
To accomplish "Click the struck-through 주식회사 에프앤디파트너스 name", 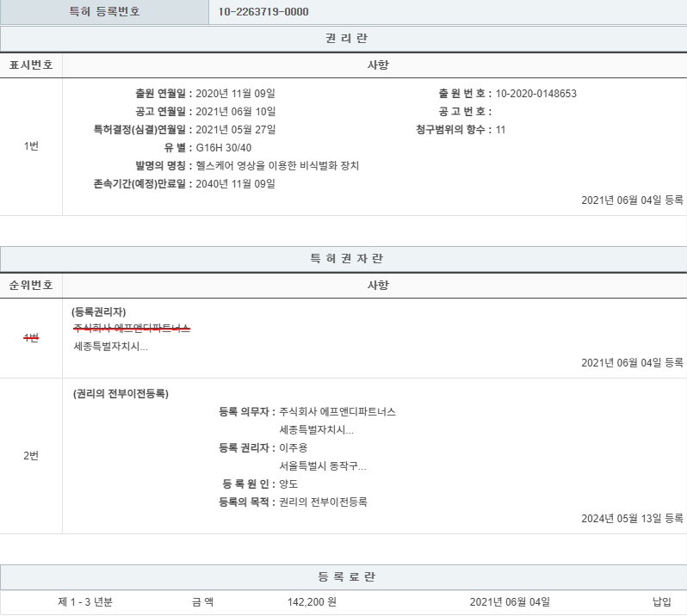I will 132,329.
